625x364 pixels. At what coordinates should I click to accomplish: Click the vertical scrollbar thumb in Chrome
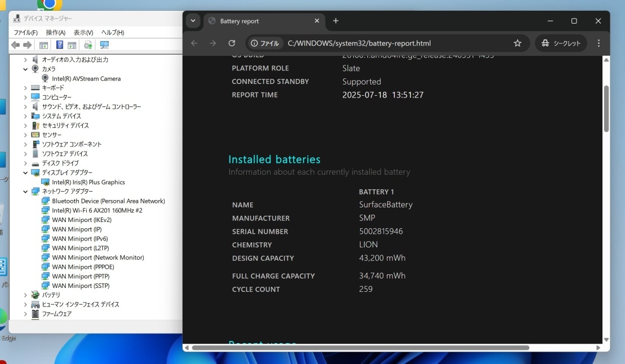606,109
